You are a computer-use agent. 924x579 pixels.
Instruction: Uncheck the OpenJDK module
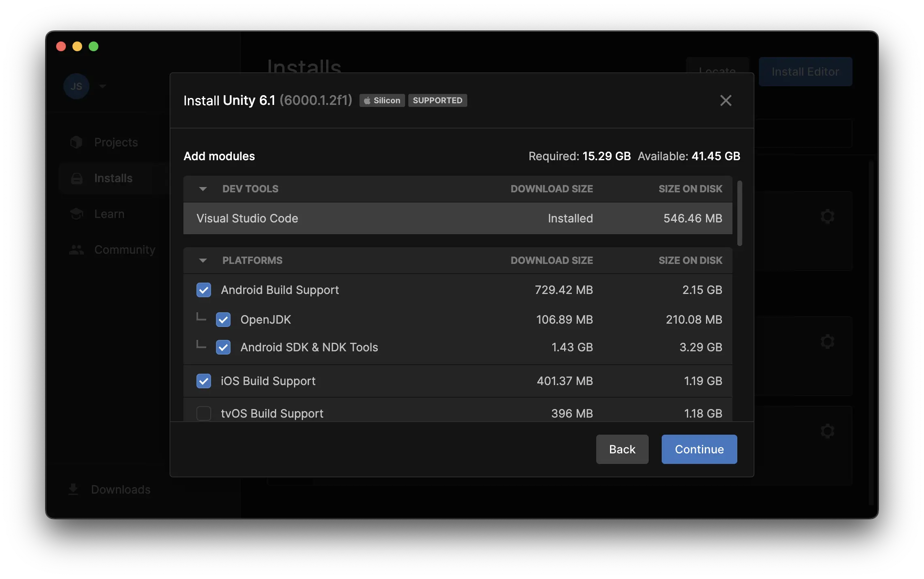[x=223, y=320]
